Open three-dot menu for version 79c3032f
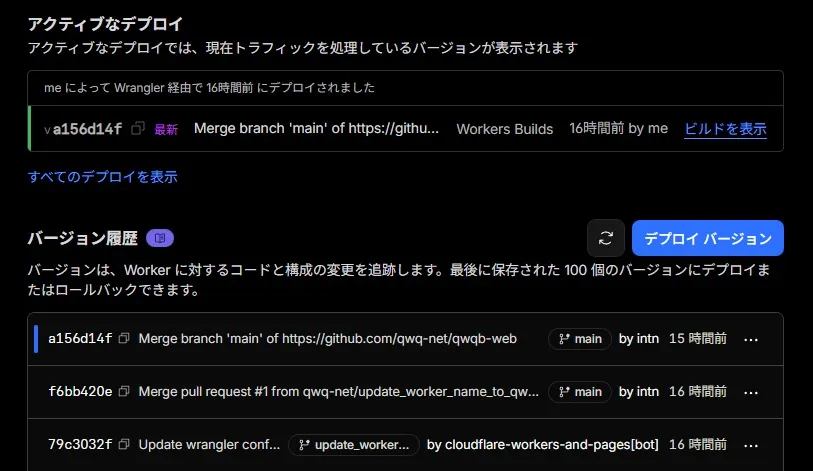 752,444
